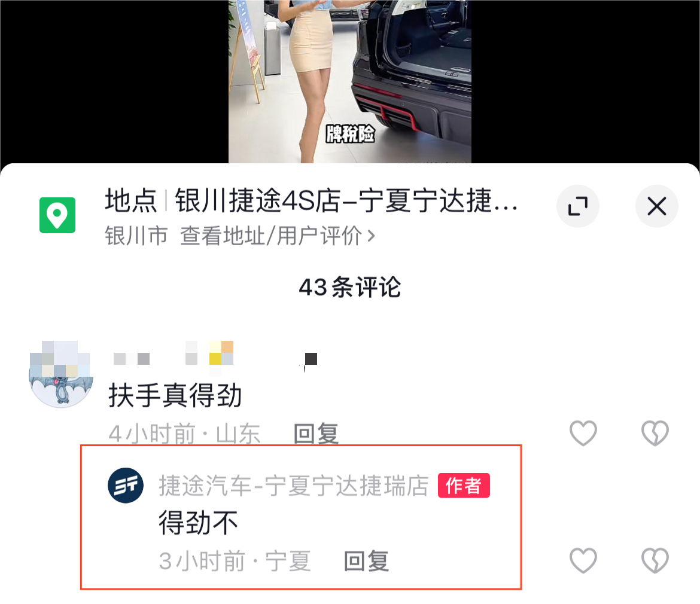Viewport: 700px width, 604px height.
Task: Open the bat avatar of first commenter
Action: click(61, 374)
